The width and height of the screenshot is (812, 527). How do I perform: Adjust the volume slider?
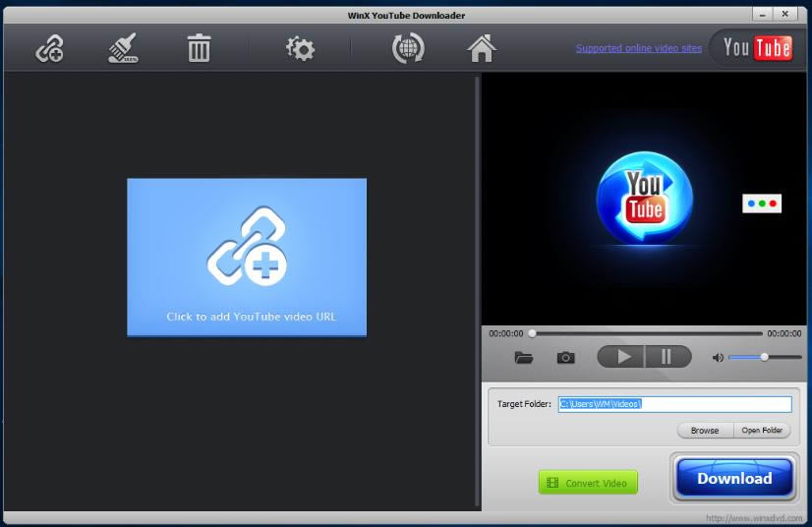765,357
